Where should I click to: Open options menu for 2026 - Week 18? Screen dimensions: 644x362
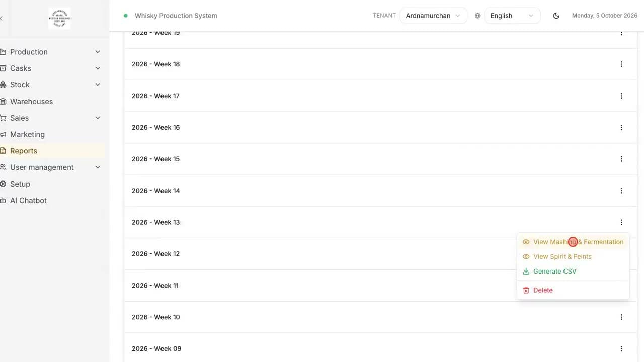[621, 64]
